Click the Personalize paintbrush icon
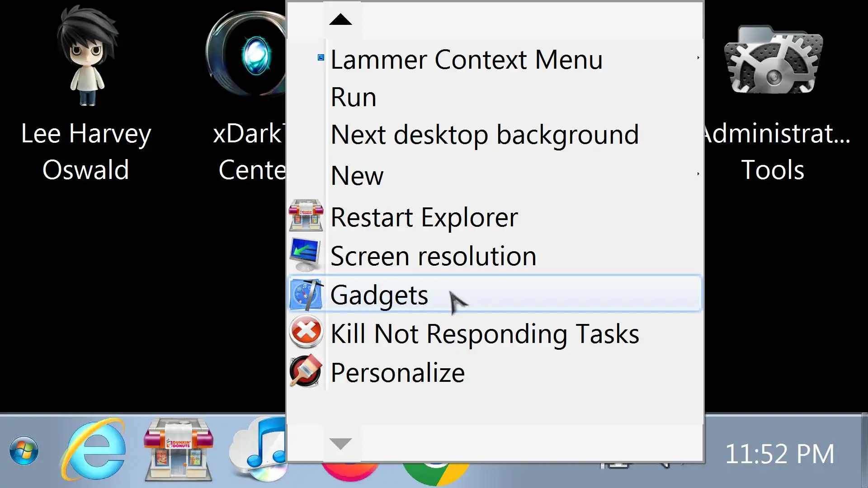The width and height of the screenshot is (868, 488). pos(306,371)
